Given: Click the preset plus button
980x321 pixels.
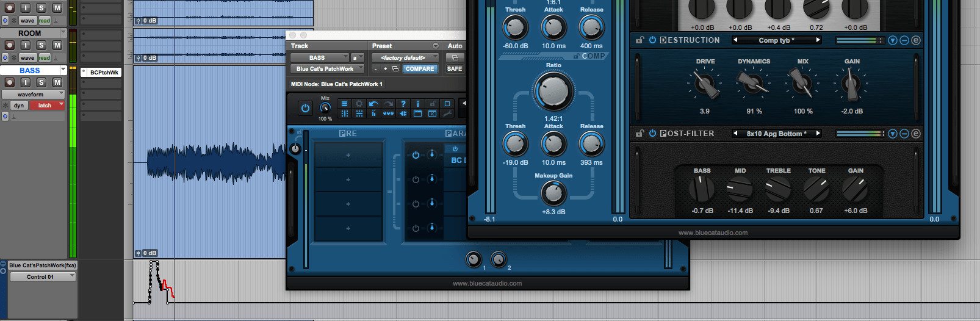Looking at the screenshot, I should click(385, 69).
